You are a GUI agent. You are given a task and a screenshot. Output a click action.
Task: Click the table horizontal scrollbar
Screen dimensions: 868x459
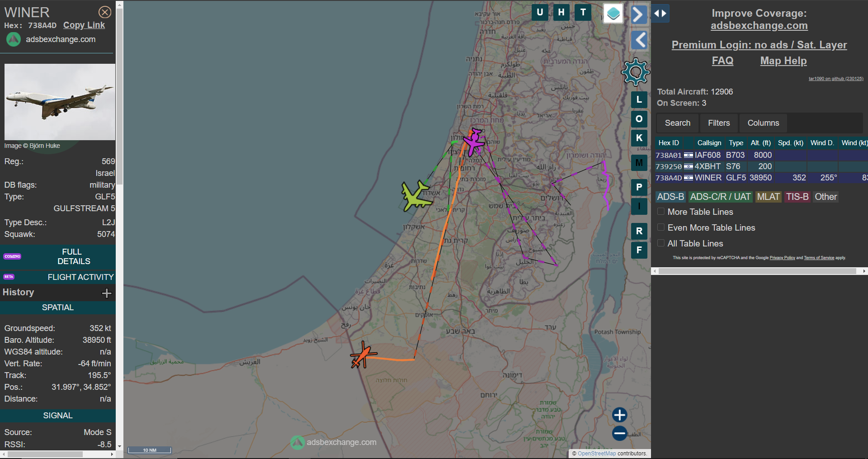coord(758,271)
